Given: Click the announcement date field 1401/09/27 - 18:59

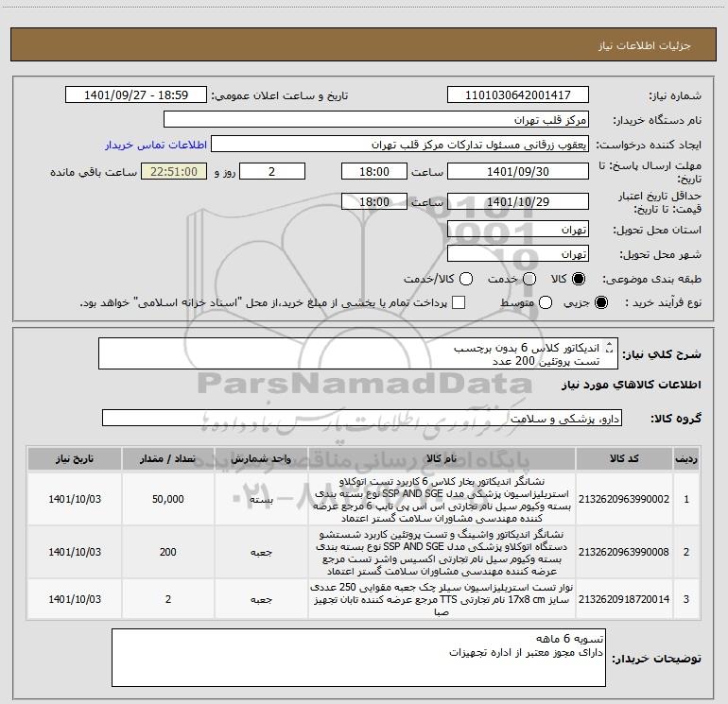Looking at the screenshot, I should [x=136, y=95].
